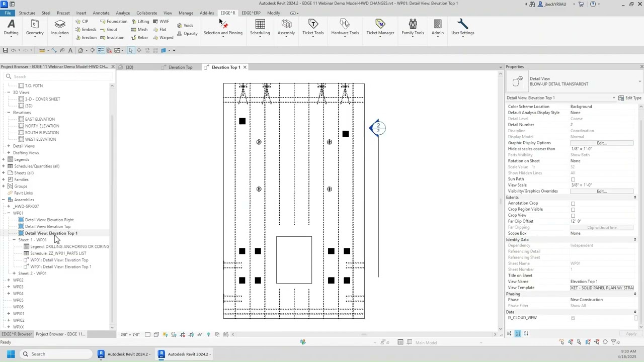Image resolution: width=644 pixels, height=362 pixels.
Task: Toggle the Crop View checkbox
Action: coord(573,216)
